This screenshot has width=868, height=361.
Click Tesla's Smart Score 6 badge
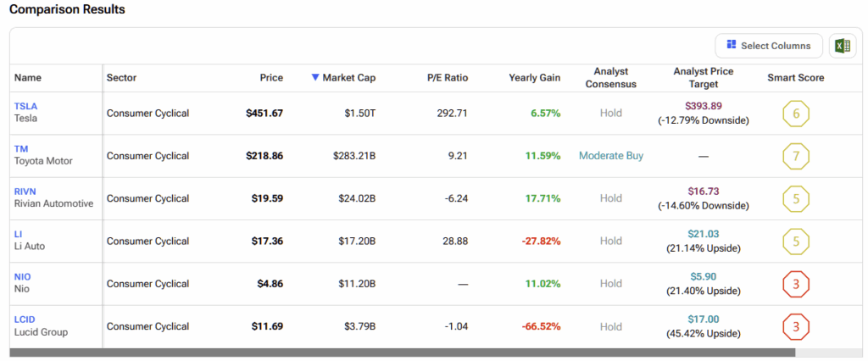point(796,113)
